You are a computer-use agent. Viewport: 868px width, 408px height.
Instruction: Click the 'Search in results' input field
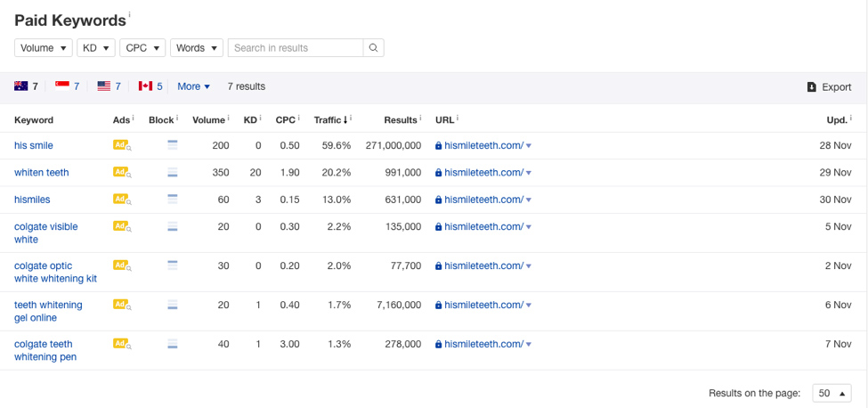coord(296,47)
